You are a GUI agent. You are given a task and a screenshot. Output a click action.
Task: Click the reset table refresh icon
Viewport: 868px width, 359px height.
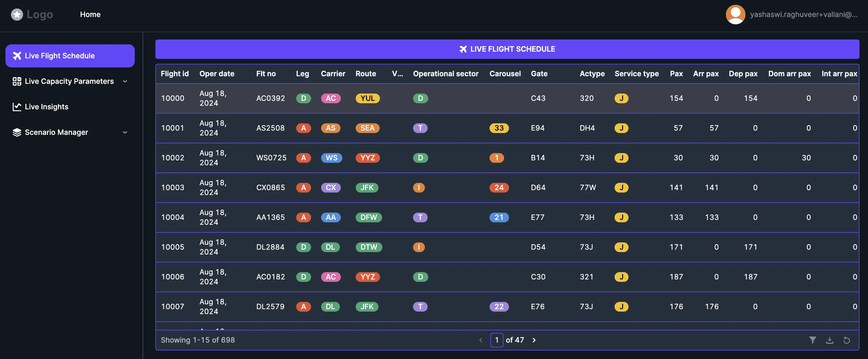tap(846, 340)
